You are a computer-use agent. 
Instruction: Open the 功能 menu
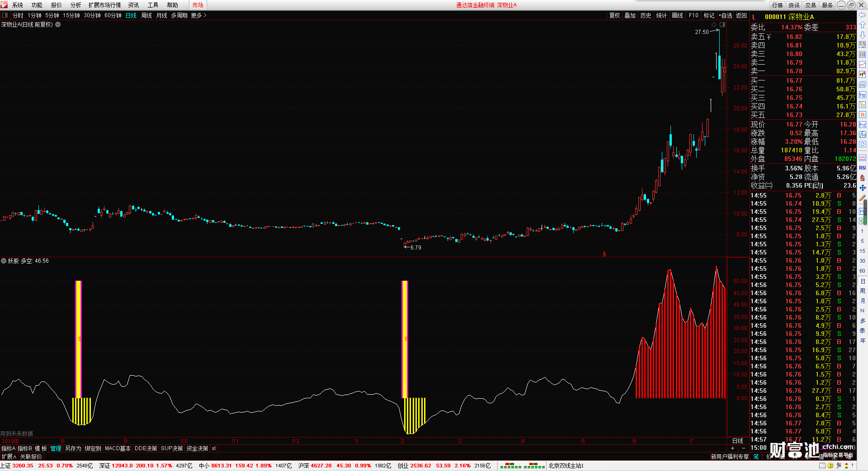37,5
